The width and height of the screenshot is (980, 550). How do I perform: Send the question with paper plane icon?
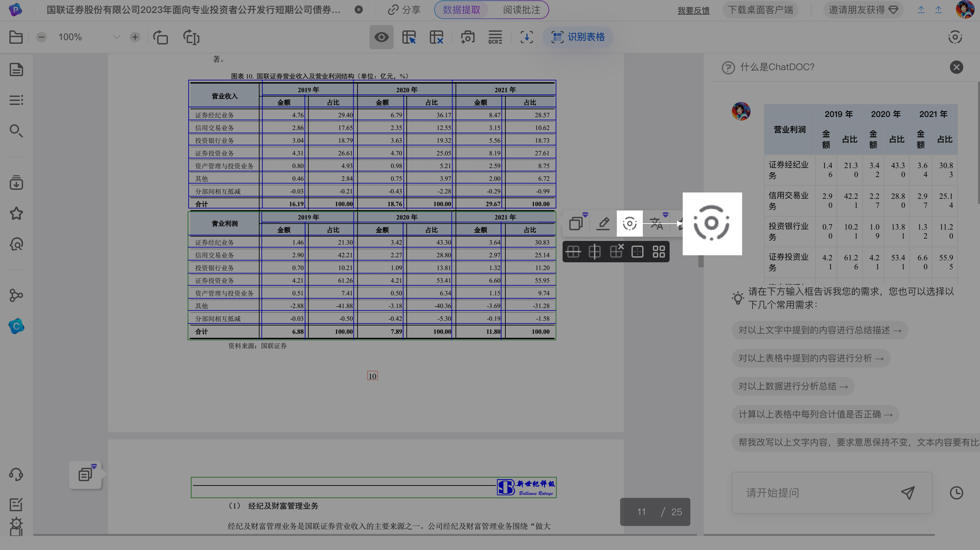click(908, 493)
